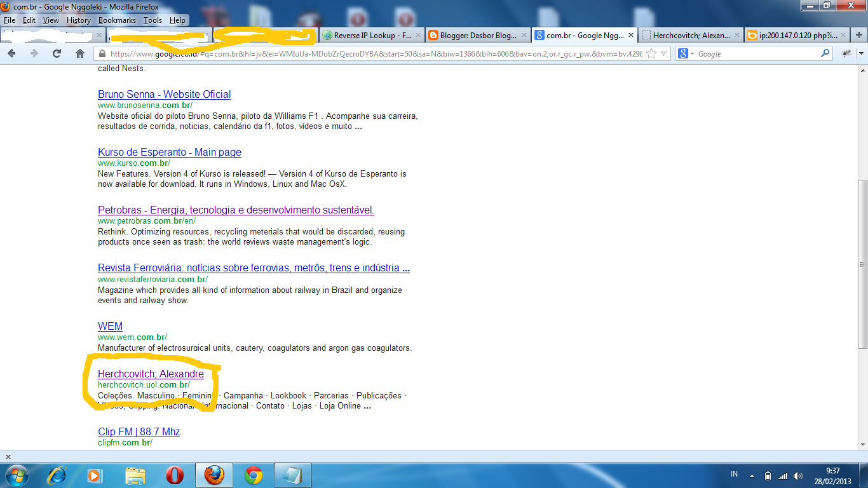Close the bottom add-on bar
The width and height of the screenshot is (868, 488).
(8, 456)
